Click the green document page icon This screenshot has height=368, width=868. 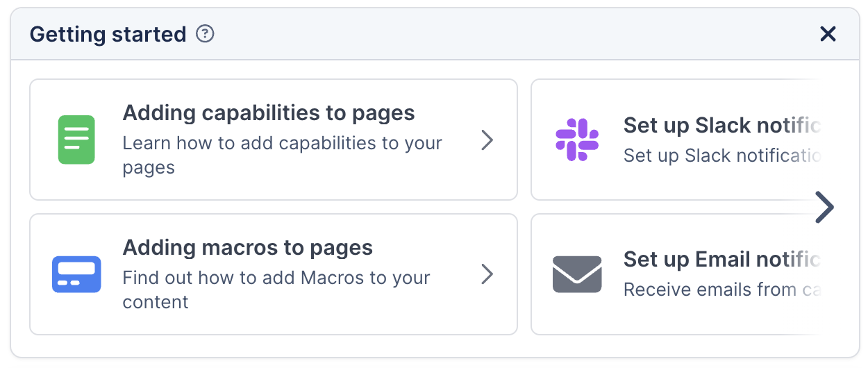pyautogui.click(x=76, y=140)
